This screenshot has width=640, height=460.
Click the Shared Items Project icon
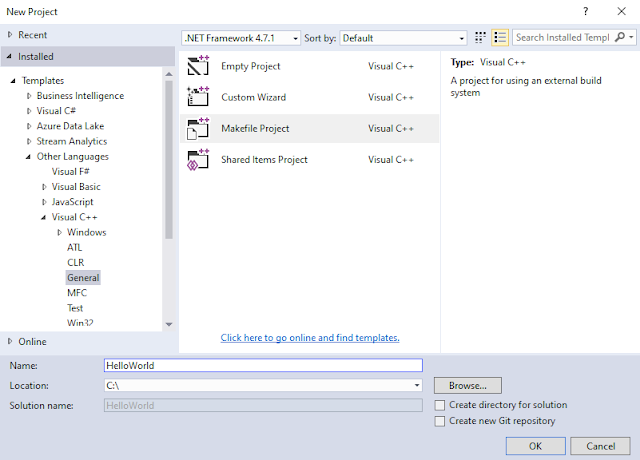point(198,160)
